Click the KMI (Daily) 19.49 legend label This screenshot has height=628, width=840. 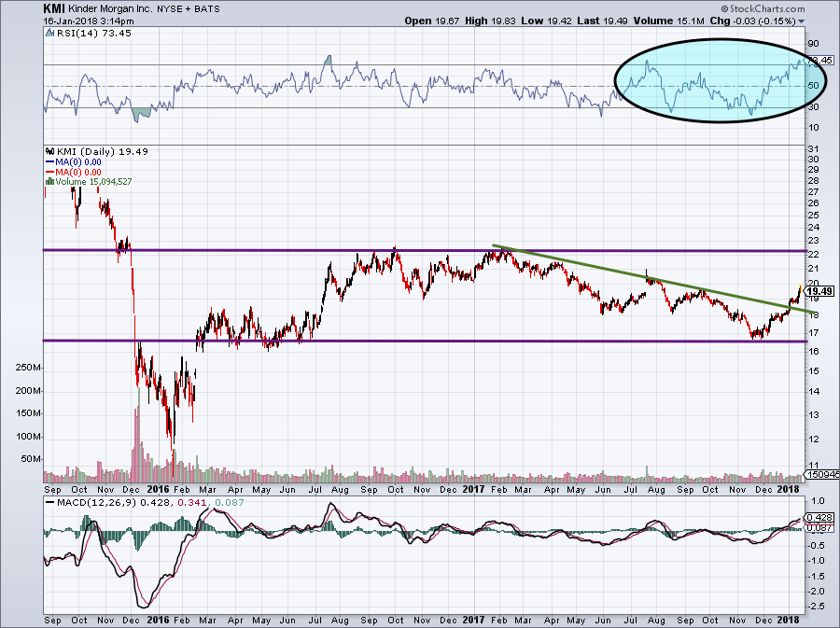[103, 151]
